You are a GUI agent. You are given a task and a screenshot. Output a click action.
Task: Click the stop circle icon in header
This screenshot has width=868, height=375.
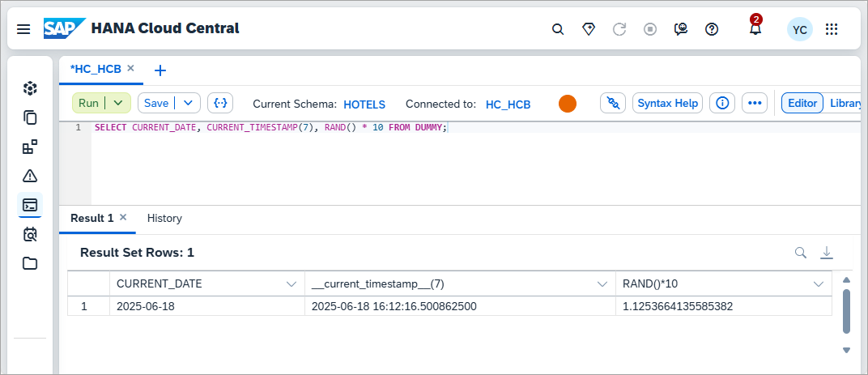click(x=650, y=29)
